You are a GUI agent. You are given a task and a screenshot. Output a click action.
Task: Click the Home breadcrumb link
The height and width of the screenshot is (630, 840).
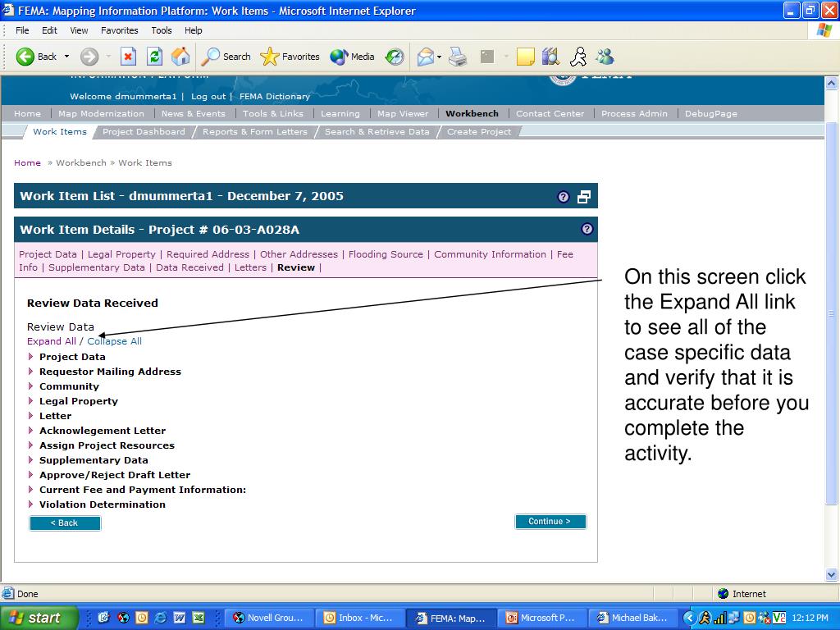(27, 163)
